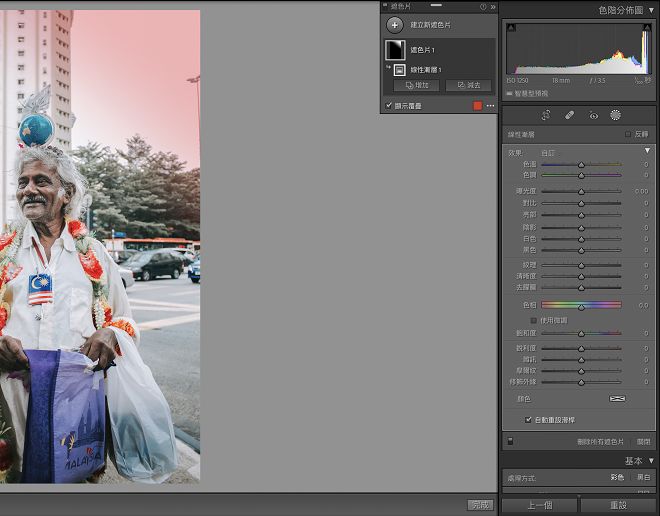Image resolution: width=660 pixels, height=516 pixels.
Task: Enable the 使用微調 fine adjustment checkbox
Action: pyautogui.click(x=534, y=321)
